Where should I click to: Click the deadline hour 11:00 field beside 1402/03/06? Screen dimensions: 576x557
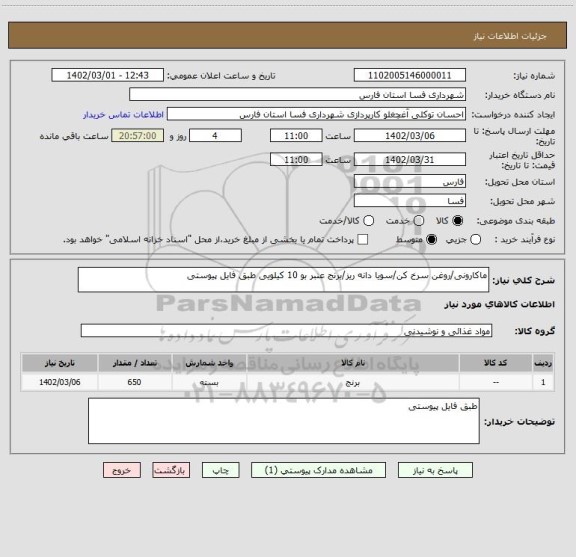(x=296, y=136)
